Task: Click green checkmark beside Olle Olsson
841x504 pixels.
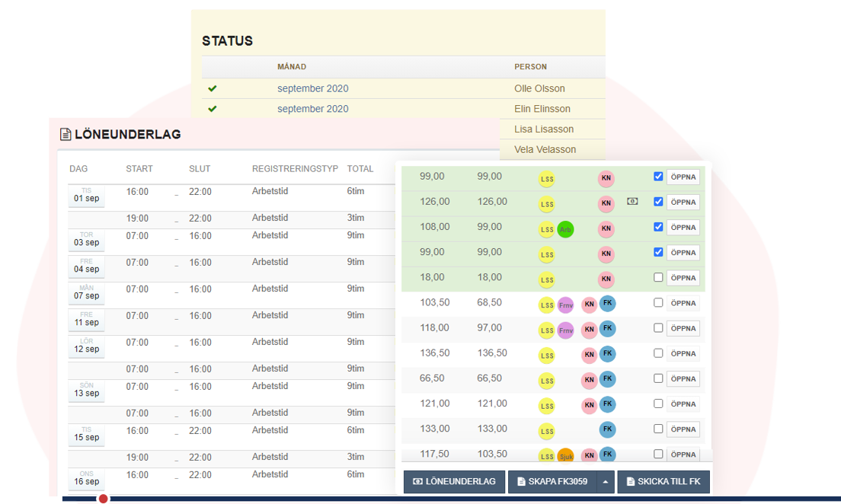Action: tap(213, 88)
